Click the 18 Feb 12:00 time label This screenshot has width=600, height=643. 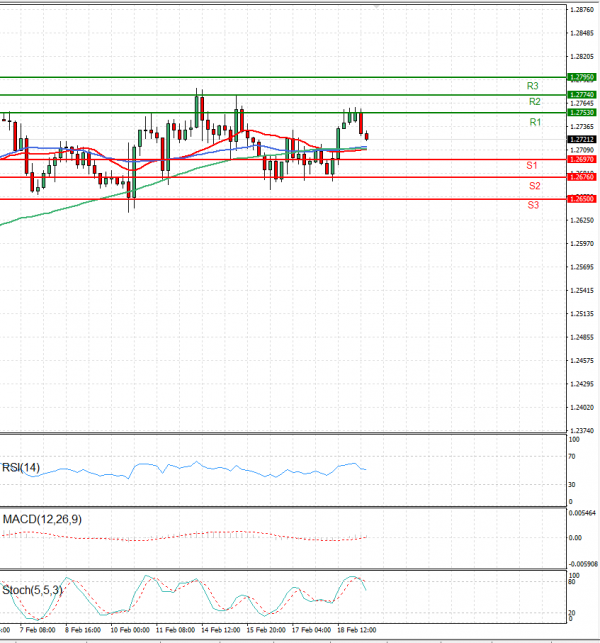pos(356,630)
